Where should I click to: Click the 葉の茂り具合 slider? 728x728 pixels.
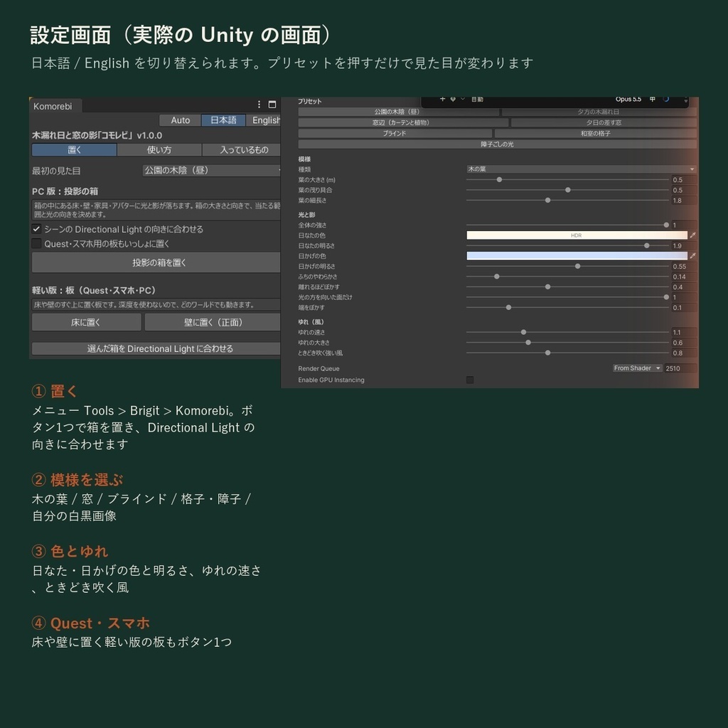point(567,190)
